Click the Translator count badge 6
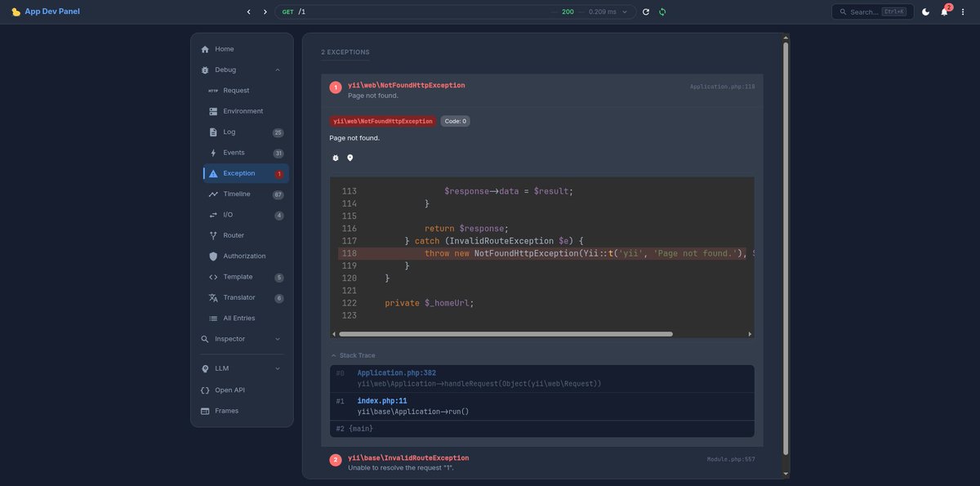 coord(279,298)
